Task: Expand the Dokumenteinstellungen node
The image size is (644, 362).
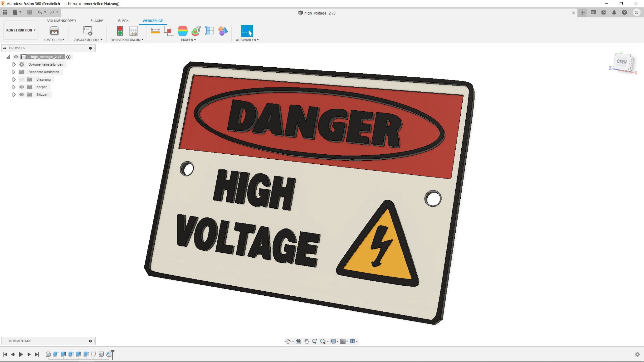Action: [x=14, y=64]
